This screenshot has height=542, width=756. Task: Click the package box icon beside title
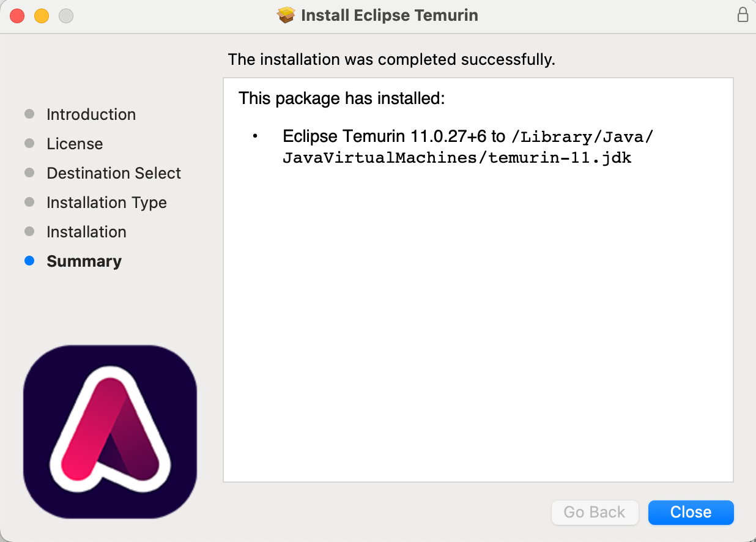[286, 15]
